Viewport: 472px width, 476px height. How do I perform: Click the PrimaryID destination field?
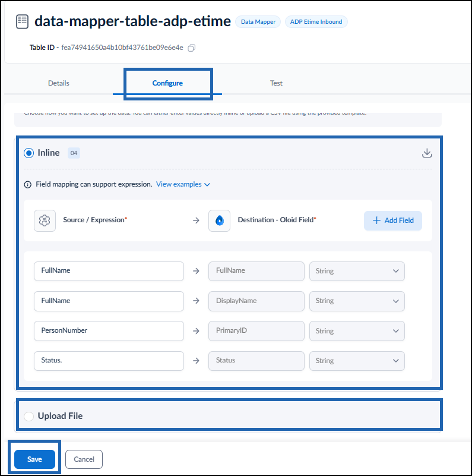256,331
